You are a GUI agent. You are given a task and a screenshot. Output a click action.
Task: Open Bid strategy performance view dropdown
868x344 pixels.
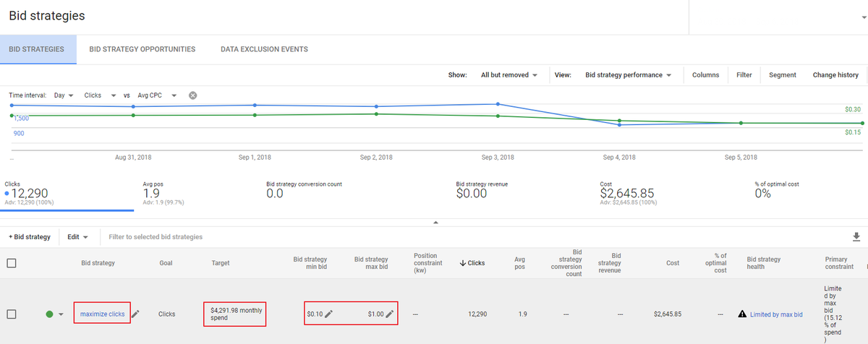628,75
